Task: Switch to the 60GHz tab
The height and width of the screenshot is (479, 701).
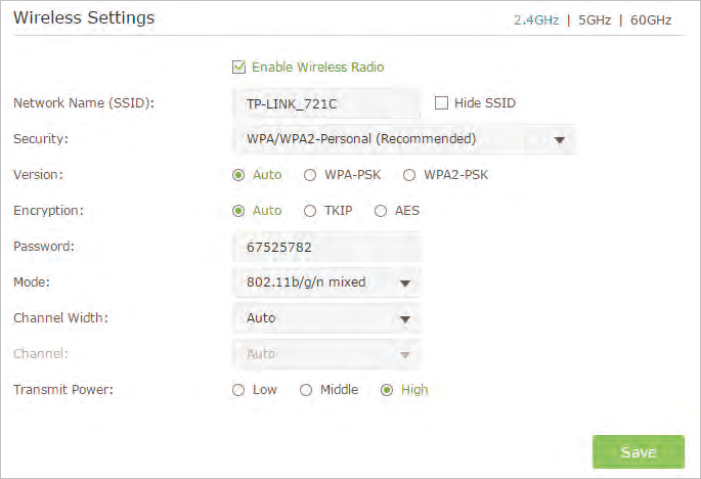Action: 650,20
